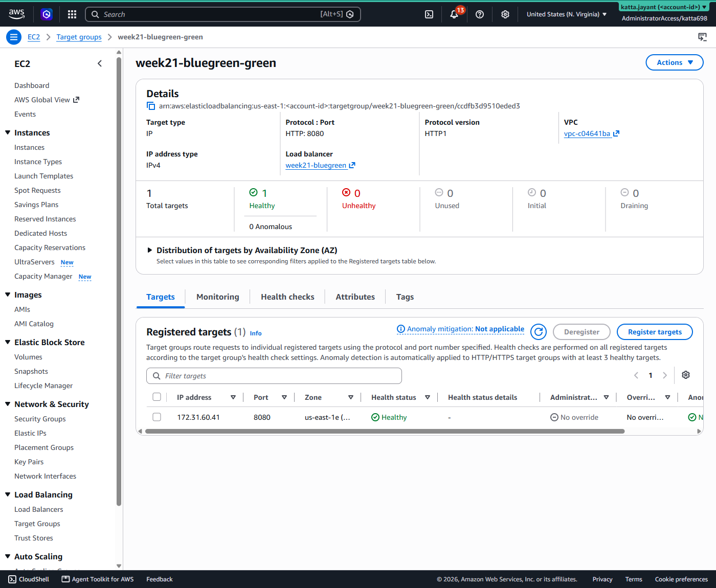Open the Amazon Q panel icon in breadcrumb bar
This screenshot has height=588, width=716.
(702, 37)
